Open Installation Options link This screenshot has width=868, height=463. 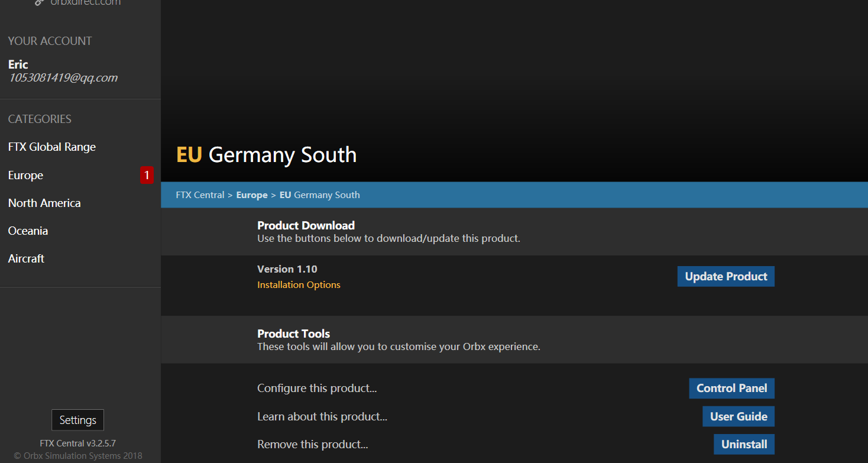299,285
